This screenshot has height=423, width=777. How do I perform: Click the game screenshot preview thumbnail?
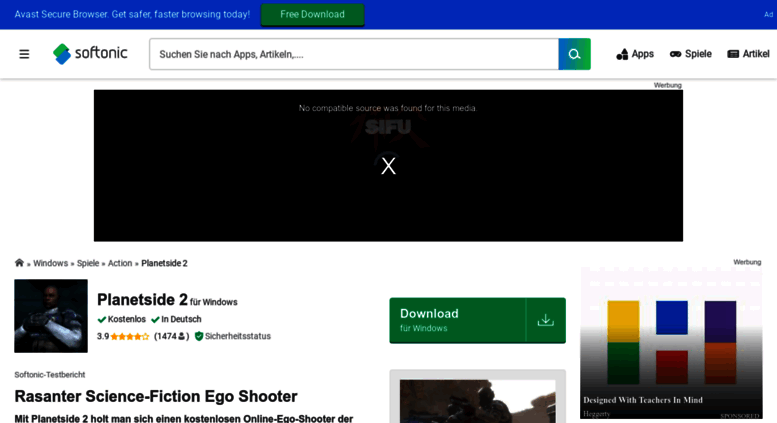point(478,401)
